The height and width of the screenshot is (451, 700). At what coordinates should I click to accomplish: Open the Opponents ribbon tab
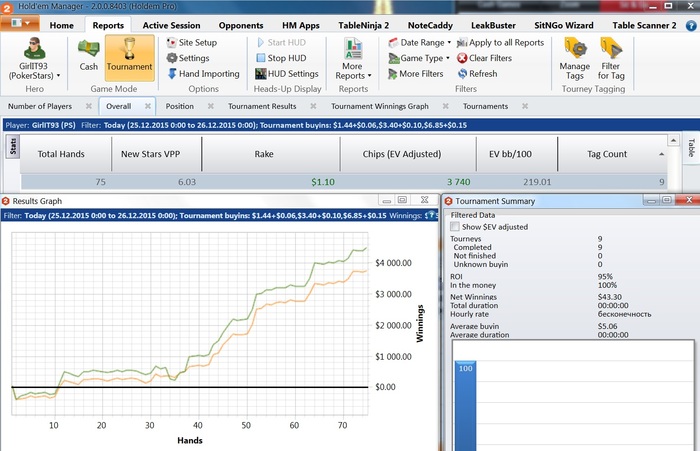pyautogui.click(x=241, y=25)
